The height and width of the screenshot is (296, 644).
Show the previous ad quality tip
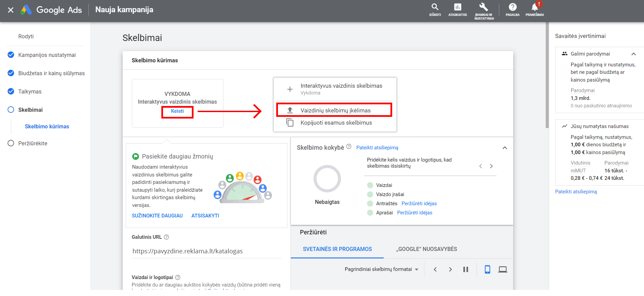[x=481, y=166]
